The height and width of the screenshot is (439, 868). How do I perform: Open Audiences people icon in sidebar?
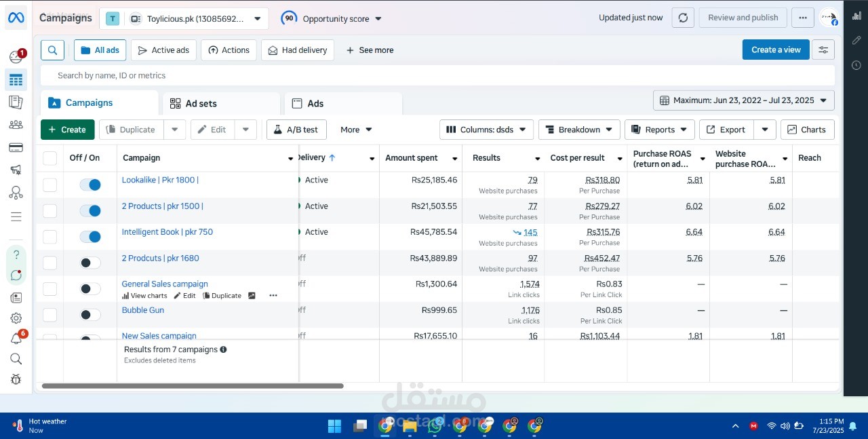point(16,125)
